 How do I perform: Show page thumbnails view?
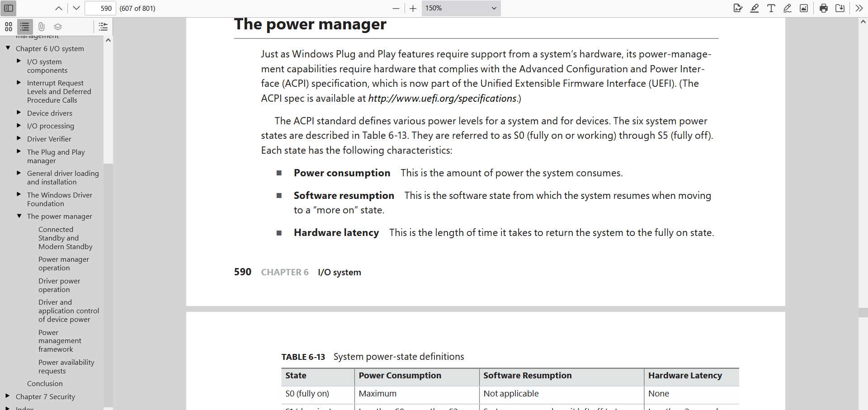point(9,27)
